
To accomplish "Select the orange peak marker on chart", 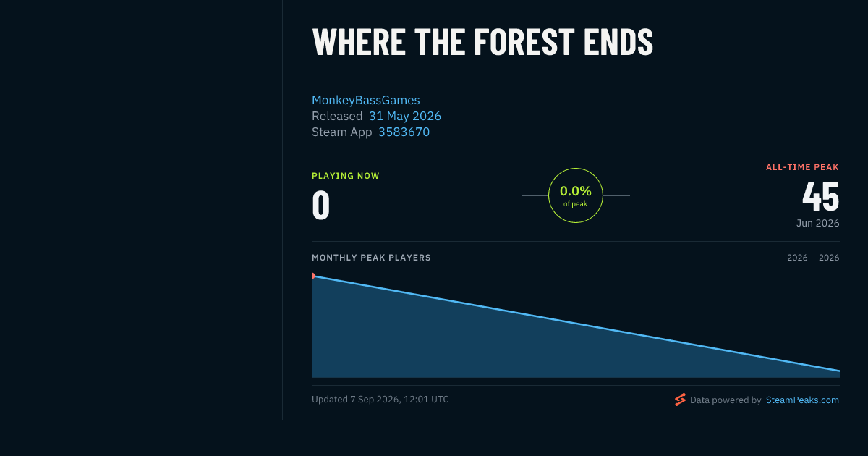I will (x=312, y=276).
